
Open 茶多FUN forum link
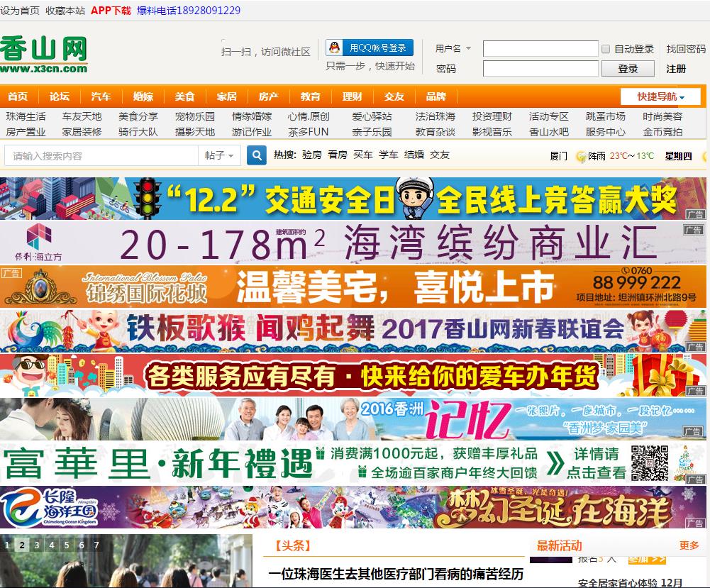click(309, 132)
